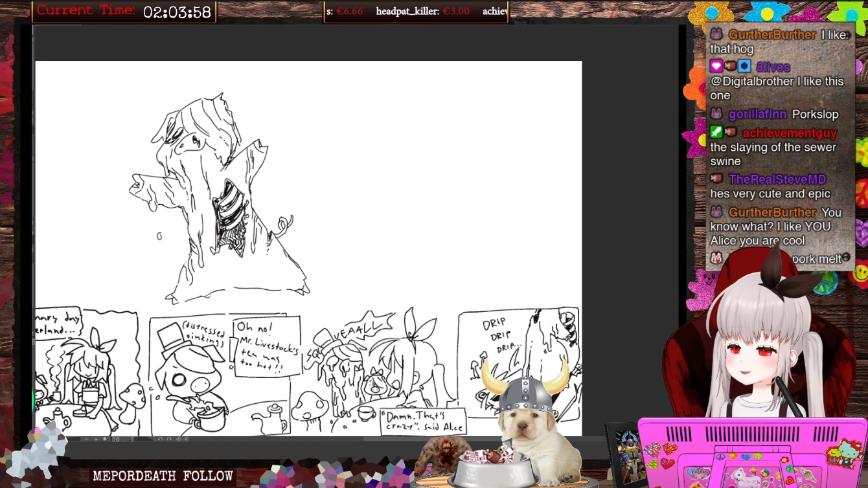Click the zoom in plus button below canvas
The width and height of the screenshot is (868, 488).
tap(96, 439)
